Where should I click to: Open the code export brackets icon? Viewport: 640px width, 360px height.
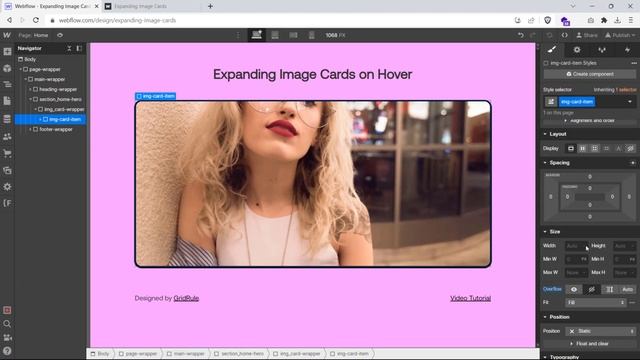564,35
